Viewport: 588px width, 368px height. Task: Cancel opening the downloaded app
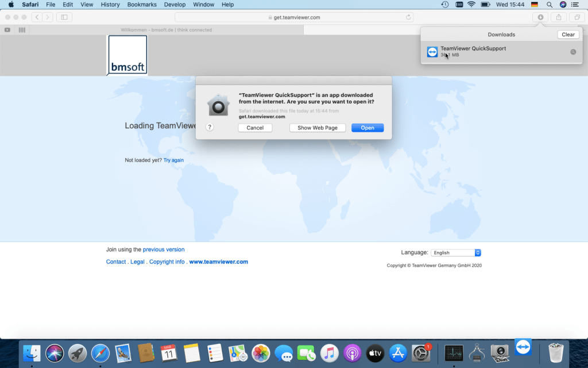pyautogui.click(x=255, y=128)
